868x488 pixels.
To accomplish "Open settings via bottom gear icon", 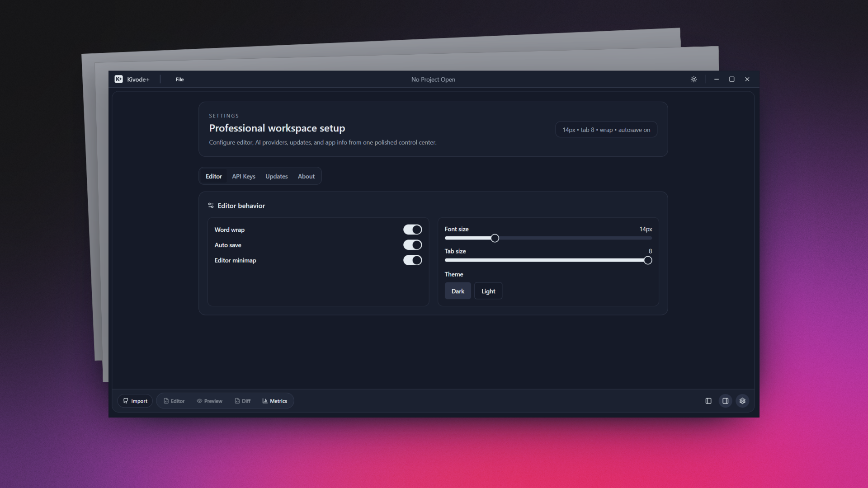I will point(742,401).
